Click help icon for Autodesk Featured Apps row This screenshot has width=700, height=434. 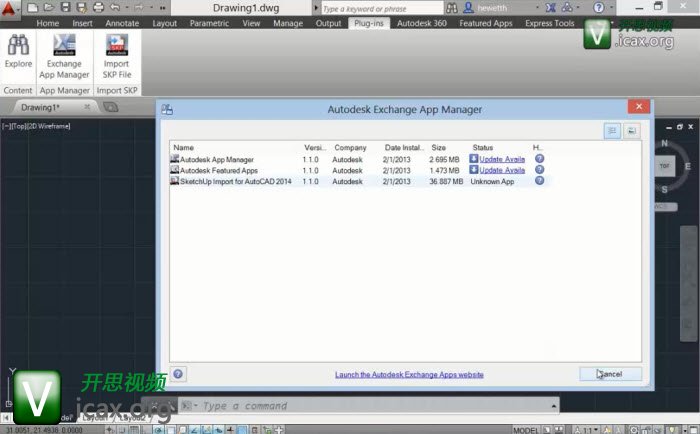(539, 170)
